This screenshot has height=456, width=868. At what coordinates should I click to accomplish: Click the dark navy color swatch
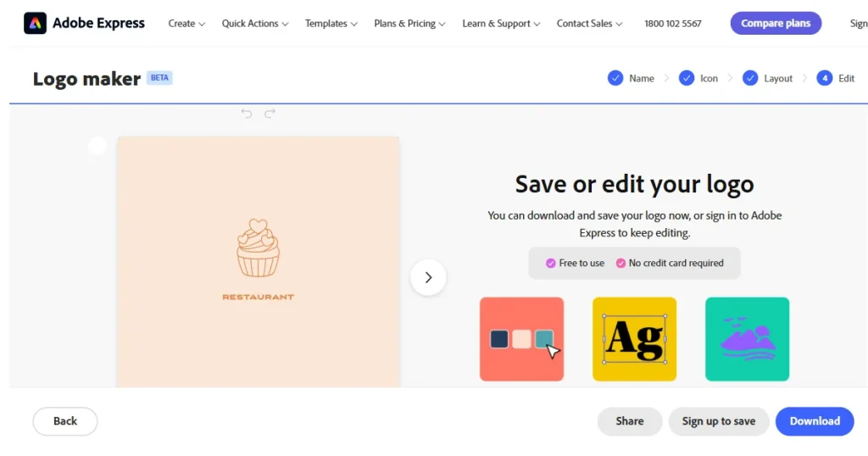click(x=499, y=339)
